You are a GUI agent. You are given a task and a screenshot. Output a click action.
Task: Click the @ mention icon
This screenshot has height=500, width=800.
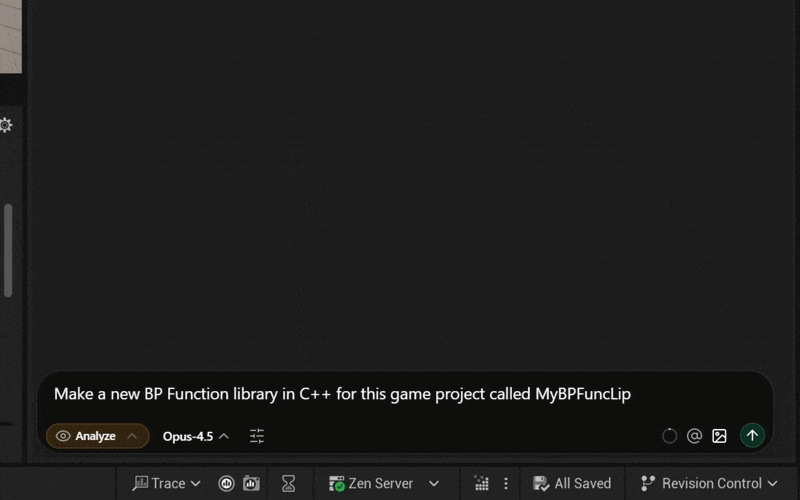click(694, 436)
